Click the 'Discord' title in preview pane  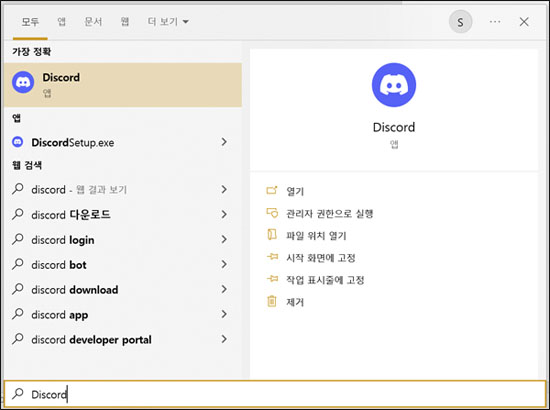click(x=394, y=127)
